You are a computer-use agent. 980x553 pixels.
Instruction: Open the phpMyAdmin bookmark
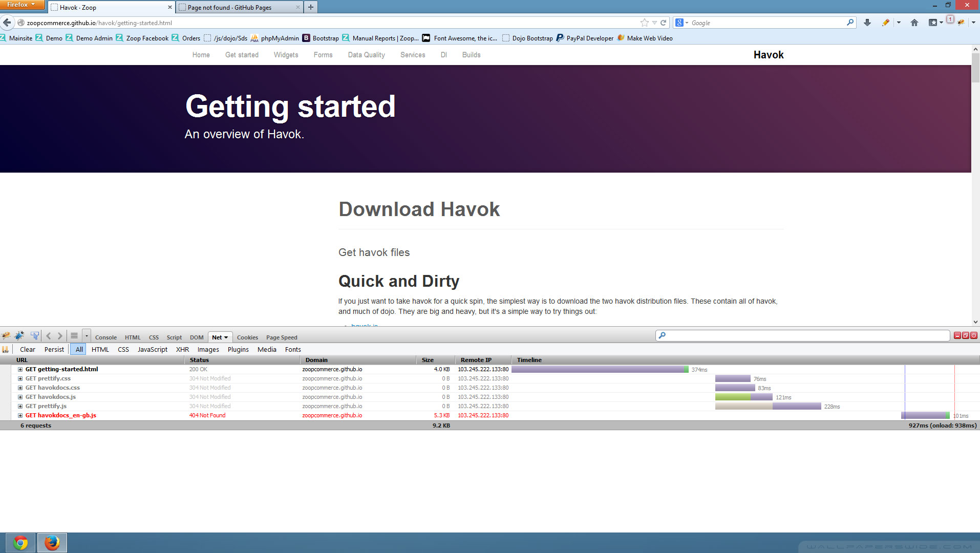point(275,38)
